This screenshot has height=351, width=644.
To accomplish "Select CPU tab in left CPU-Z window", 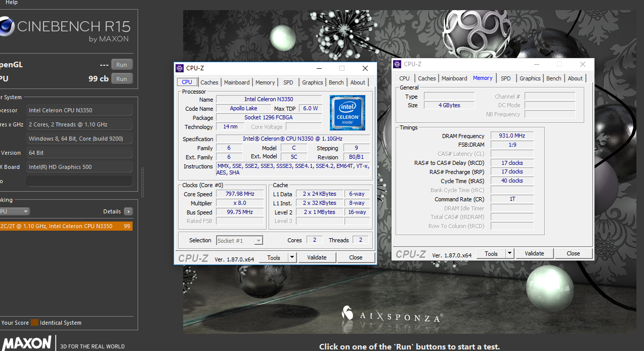I will click(187, 82).
